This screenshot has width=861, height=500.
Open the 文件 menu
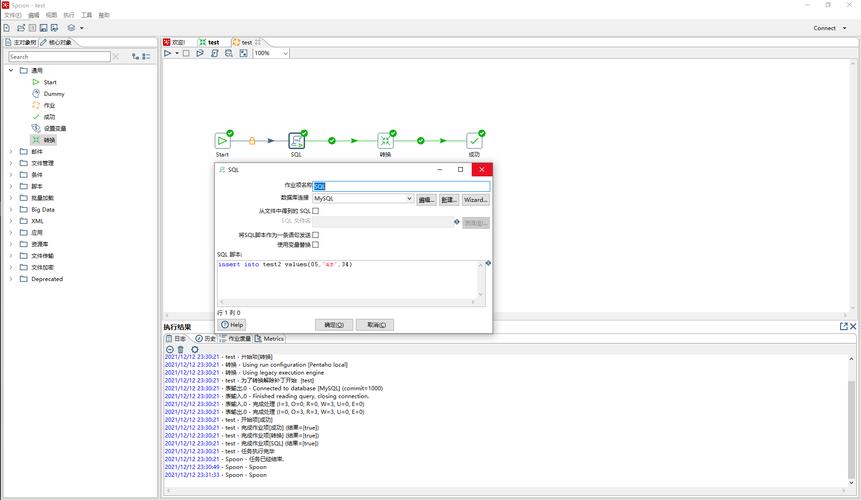(x=13, y=15)
